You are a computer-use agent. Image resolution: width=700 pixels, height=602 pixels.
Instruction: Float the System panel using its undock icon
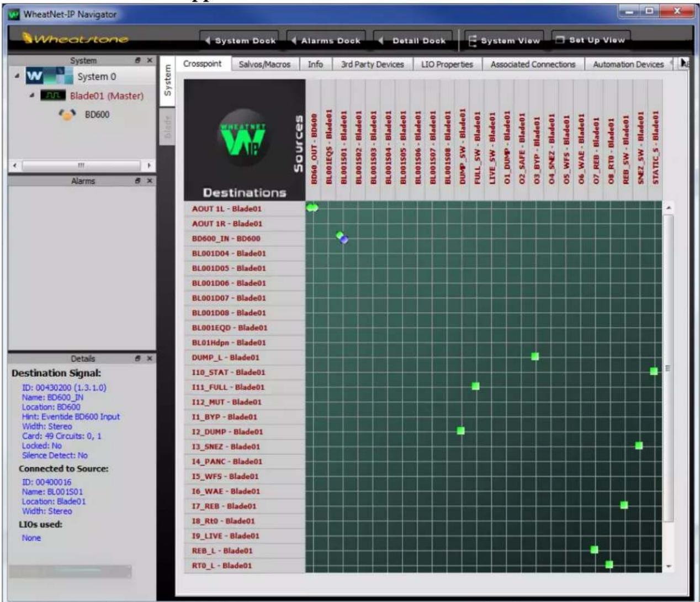pos(138,60)
